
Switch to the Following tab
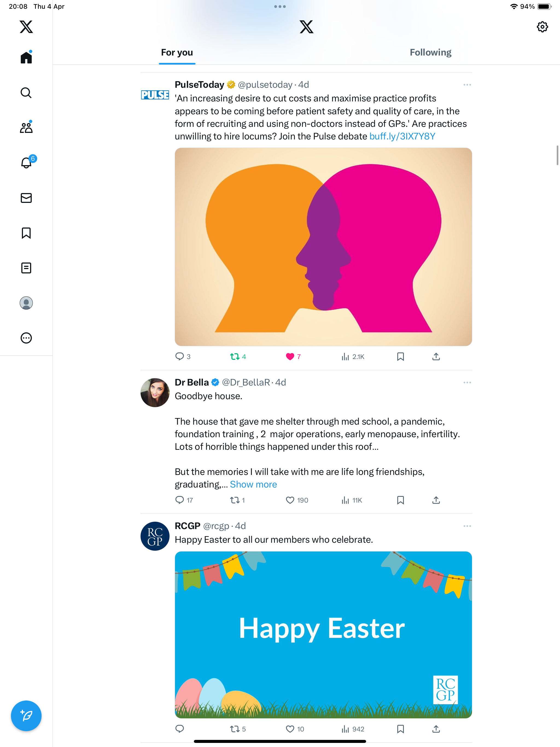(x=430, y=52)
